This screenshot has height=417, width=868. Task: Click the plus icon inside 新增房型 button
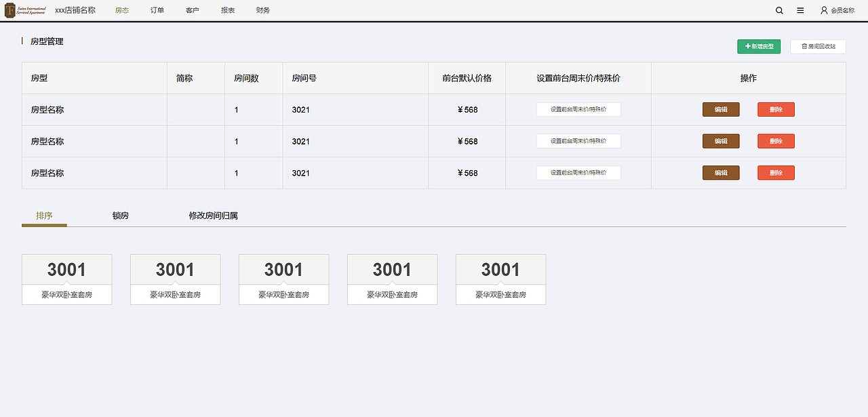click(747, 46)
